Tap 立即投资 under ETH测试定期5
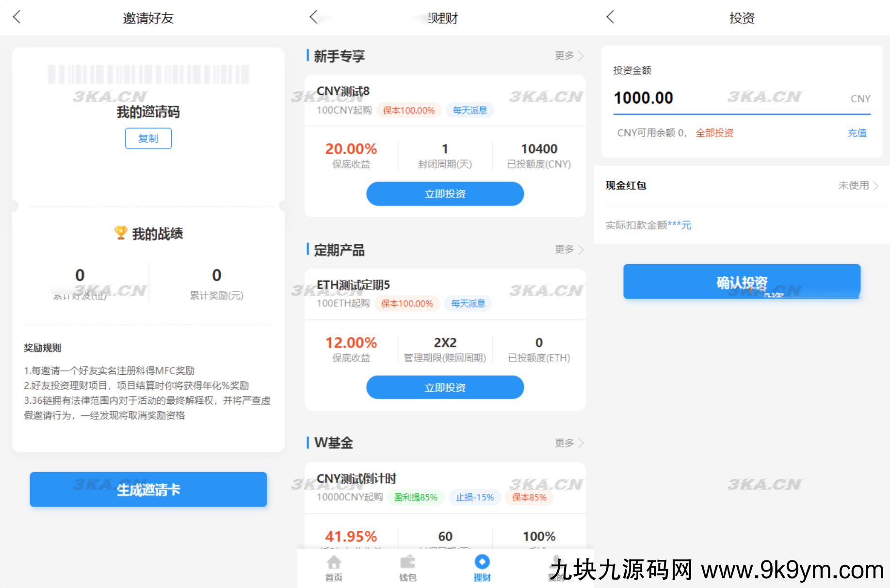The image size is (890, 588). point(444,387)
